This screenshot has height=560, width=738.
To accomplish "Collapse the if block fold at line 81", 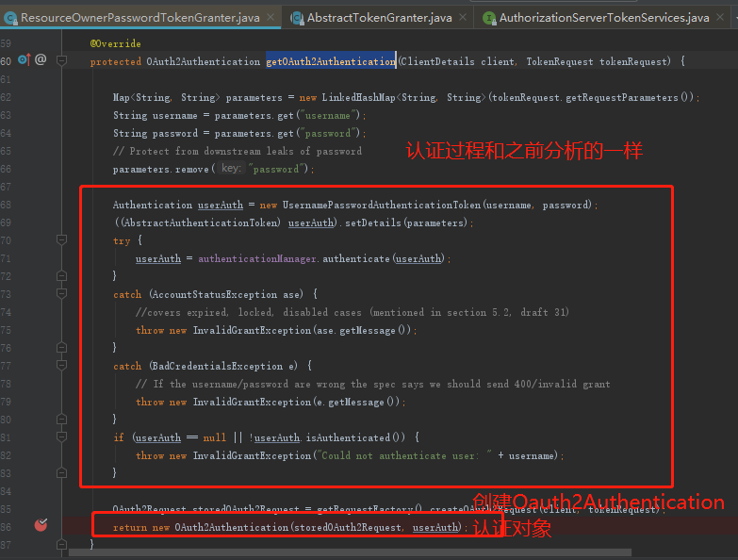I will (x=61, y=437).
